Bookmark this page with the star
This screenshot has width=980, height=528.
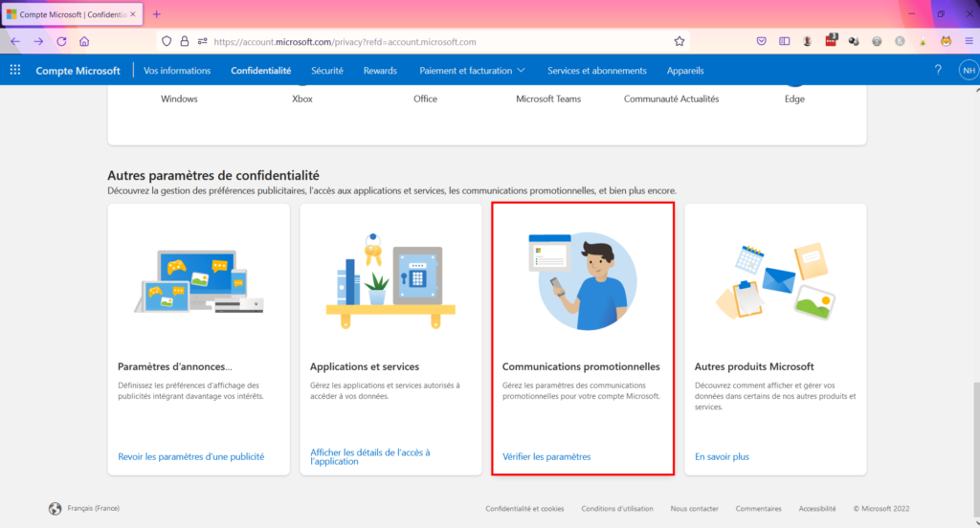coord(679,41)
